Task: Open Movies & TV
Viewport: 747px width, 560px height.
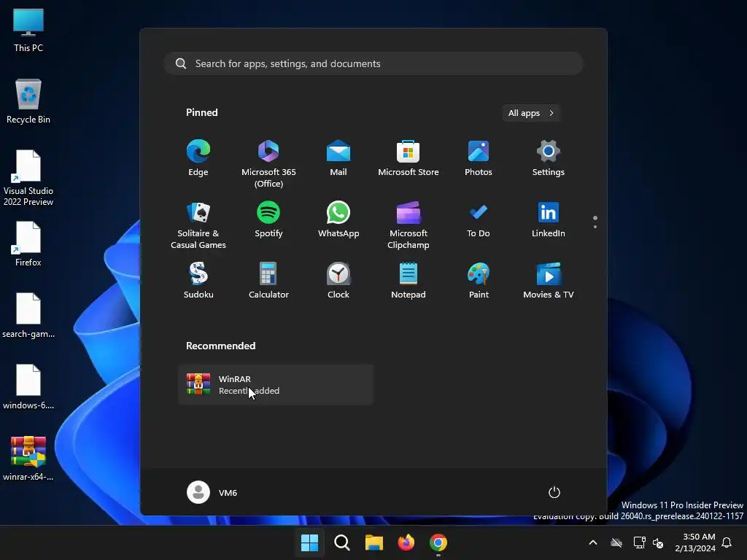Action: [x=549, y=281]
